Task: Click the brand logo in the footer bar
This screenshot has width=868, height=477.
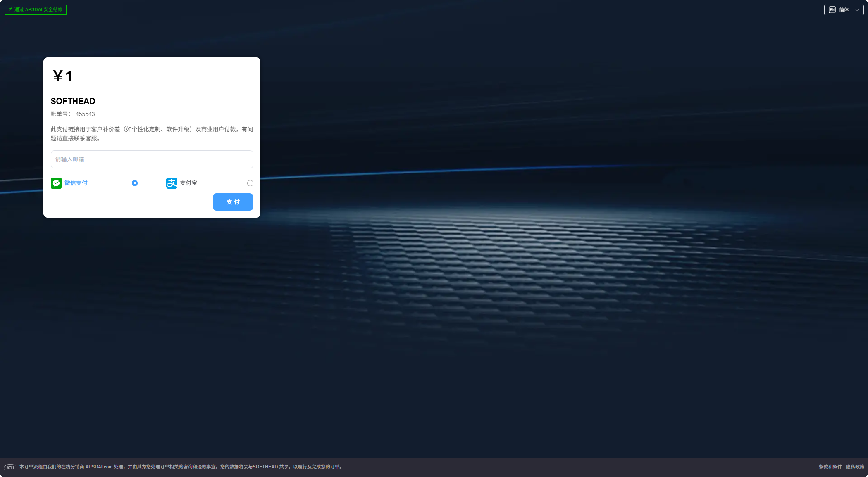Action: (10, 467)
